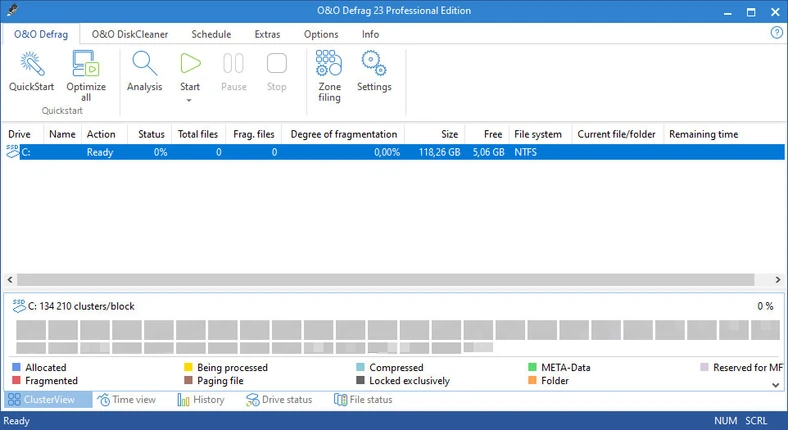Open the Schedule ribbon tab
This screenshot has width=788, height=430.
coord(211,34)
